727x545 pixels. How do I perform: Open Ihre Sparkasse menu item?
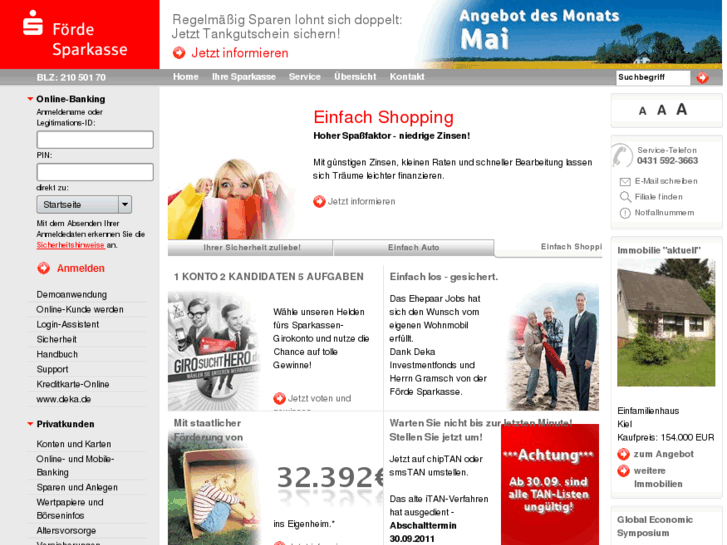point(244,77)
